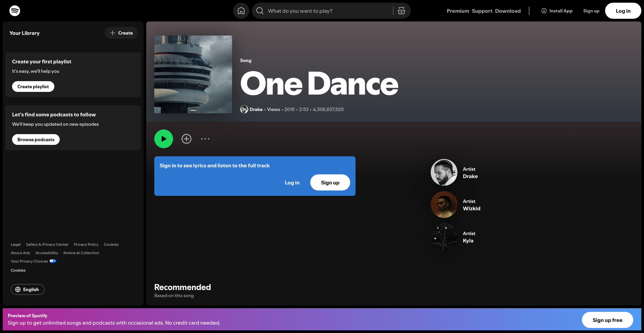644x333 pixels.
Task: Add song to library with plus icon
Action: click(x=186, y=139)
